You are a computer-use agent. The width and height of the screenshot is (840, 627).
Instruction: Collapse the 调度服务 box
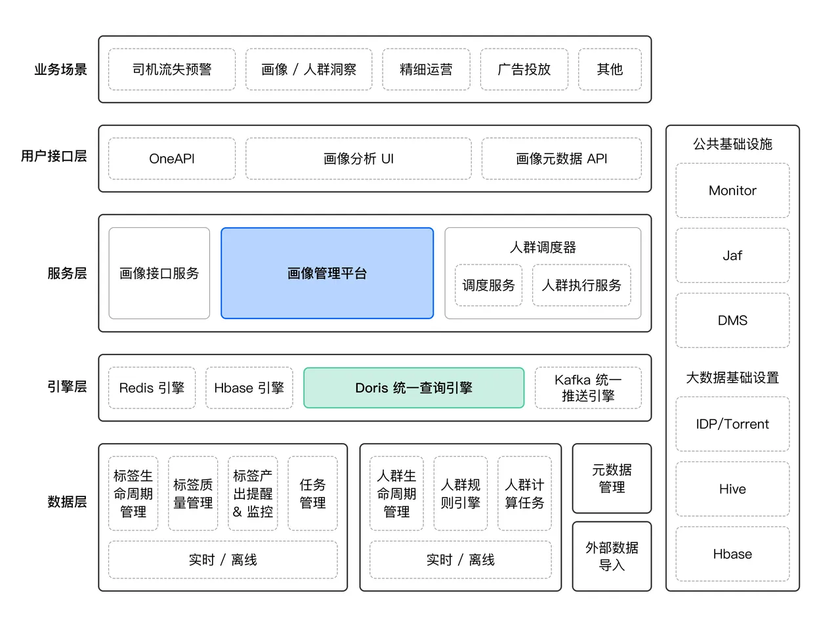488,286
